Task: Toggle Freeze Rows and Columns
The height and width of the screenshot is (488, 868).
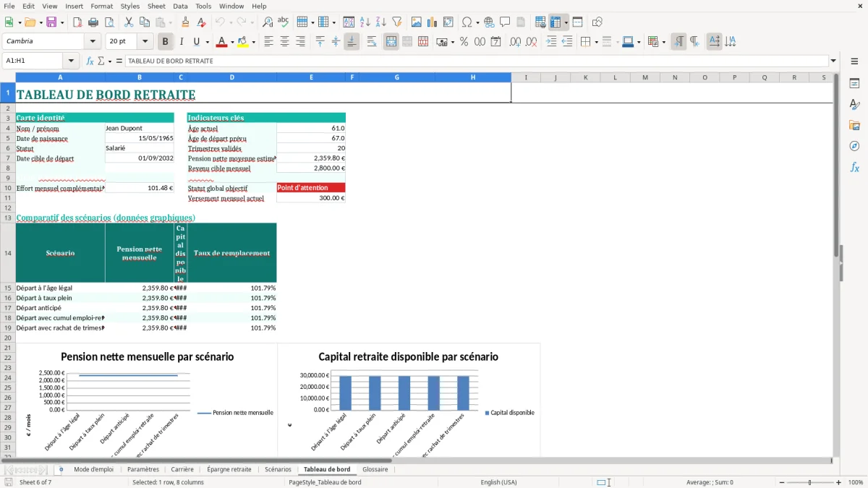Action: (555, 22)
